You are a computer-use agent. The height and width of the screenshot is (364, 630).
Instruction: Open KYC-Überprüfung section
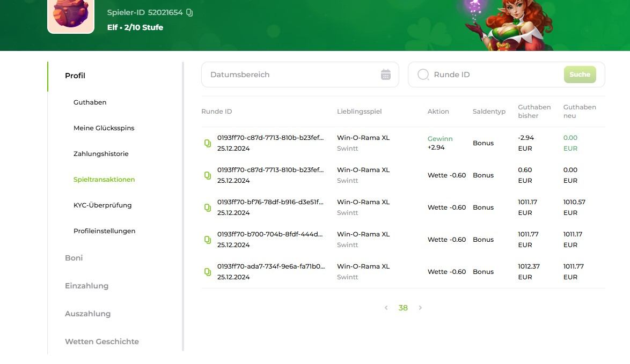coord(102,205)
